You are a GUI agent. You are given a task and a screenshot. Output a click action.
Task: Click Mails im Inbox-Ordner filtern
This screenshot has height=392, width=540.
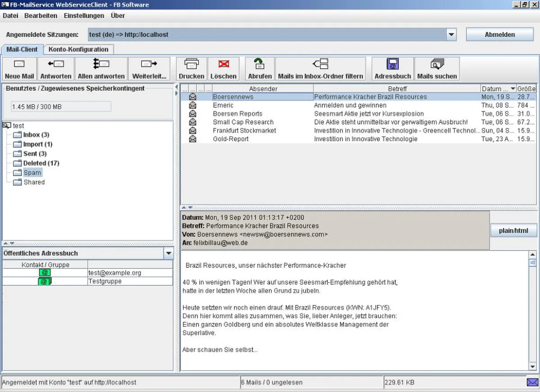click(320, 68)
